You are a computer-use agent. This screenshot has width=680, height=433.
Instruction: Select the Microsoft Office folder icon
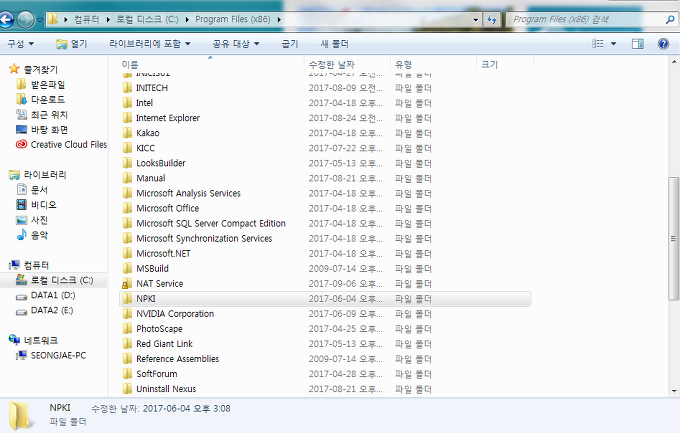[x=127, y=208]
